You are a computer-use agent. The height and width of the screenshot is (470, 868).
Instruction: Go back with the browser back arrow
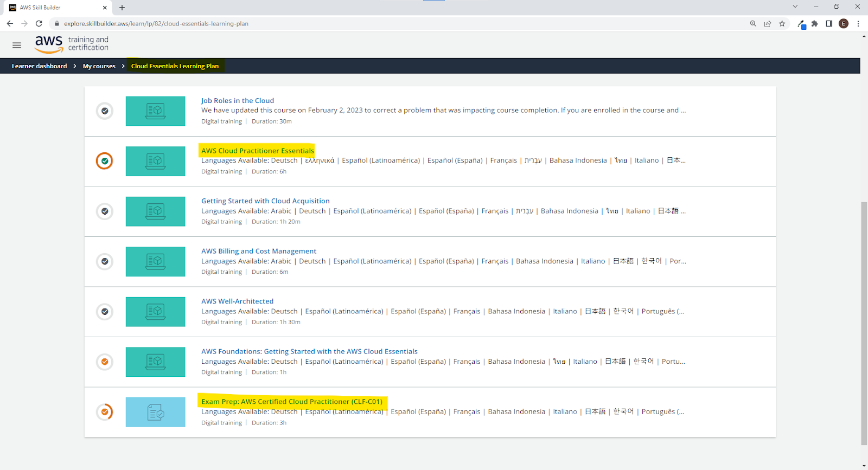10,23
